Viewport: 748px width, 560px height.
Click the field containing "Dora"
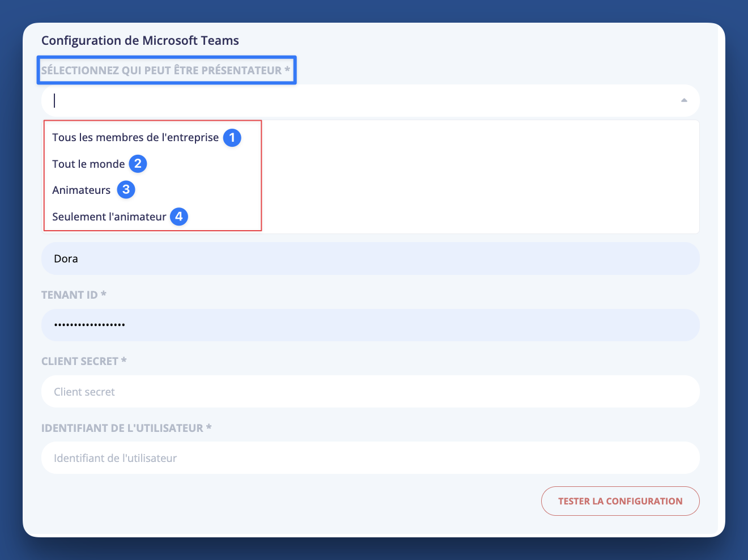(x=370, y=258)
